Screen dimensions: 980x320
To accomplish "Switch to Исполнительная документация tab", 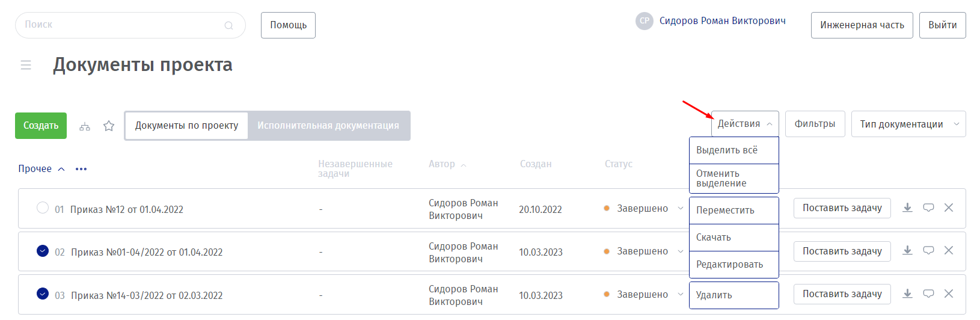I will point(328,126).
